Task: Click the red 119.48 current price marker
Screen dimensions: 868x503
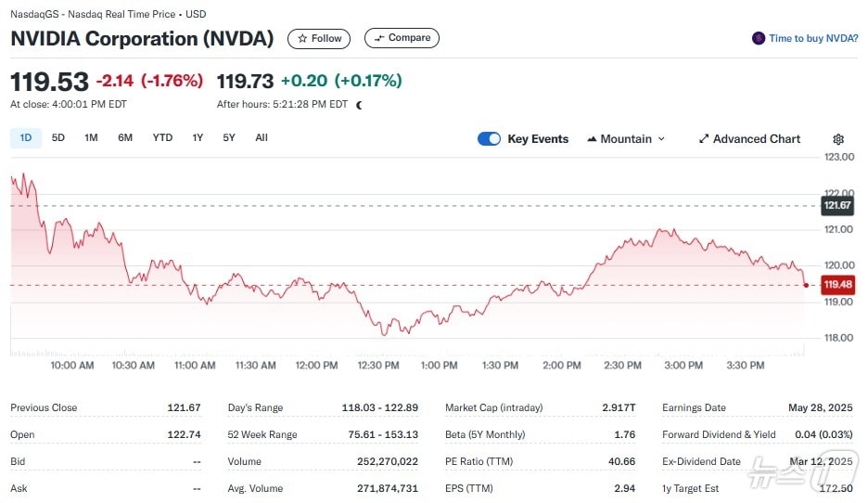Action: 836,285
